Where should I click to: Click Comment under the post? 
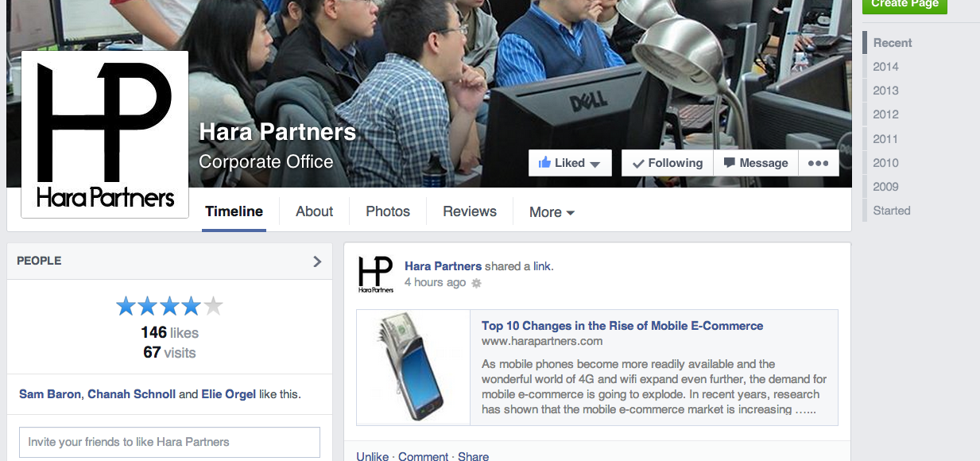tap(424, 456)
